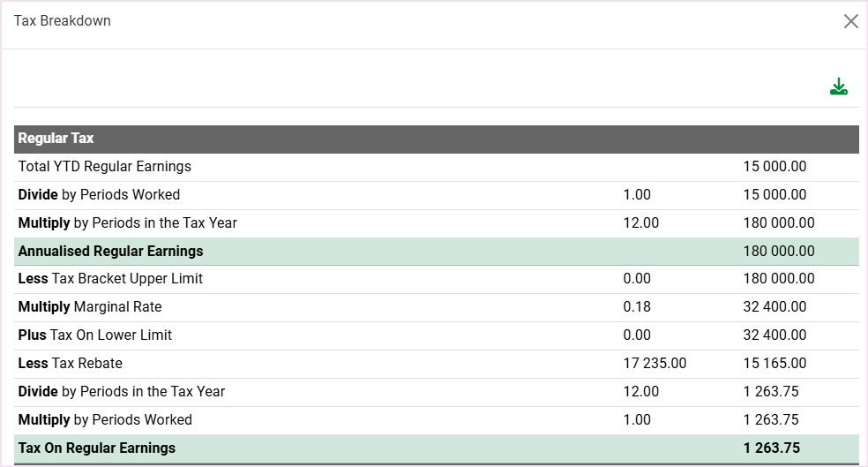Select the Multiply Marginal Rate label
This screenshot has height=467, width=868.
(x=90, y=306)
